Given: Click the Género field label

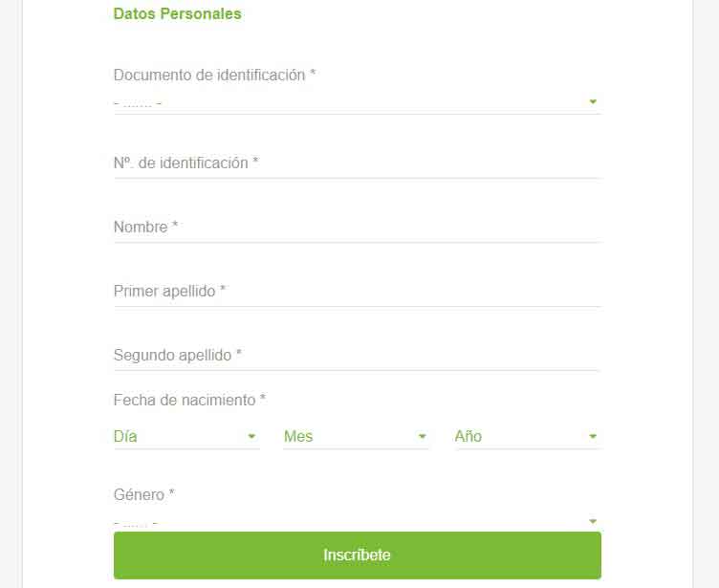Looking at the screenshot, I should click(x=143, y=494).
